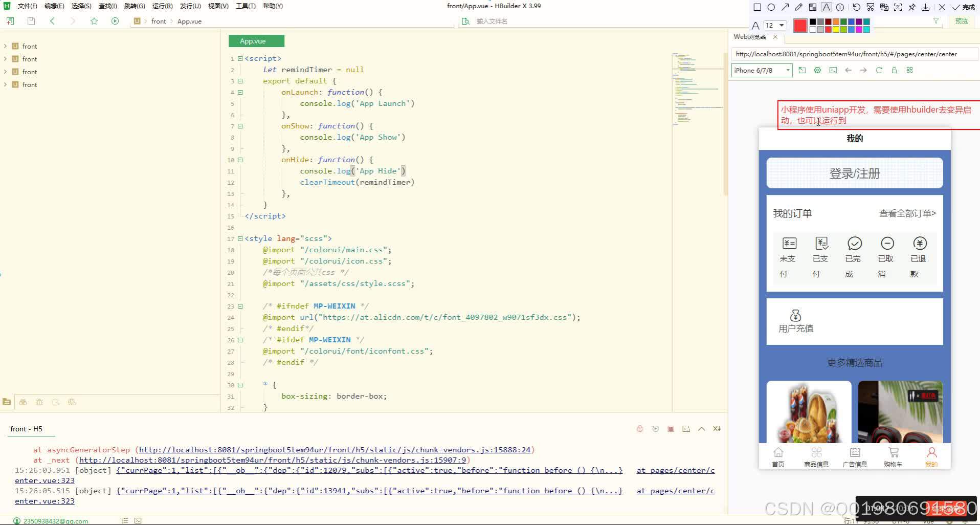980x525 pixels.
Task: Open browser settings gear icon
Action: [817, 70]
